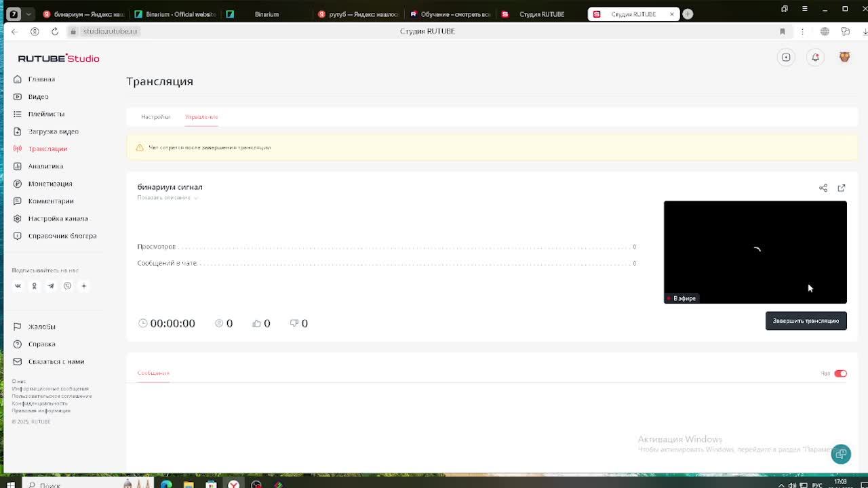Go back in the browser

(15, 31)
